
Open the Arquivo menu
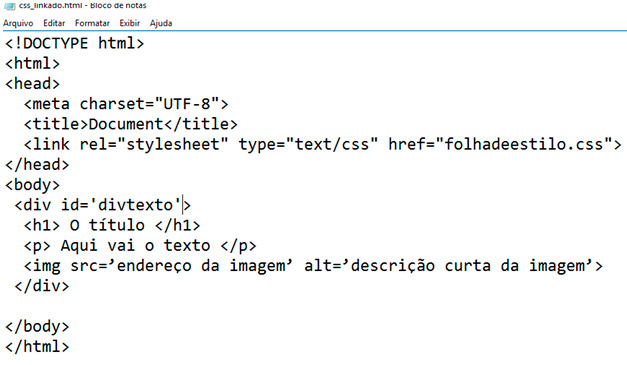(x=18, y=23)
